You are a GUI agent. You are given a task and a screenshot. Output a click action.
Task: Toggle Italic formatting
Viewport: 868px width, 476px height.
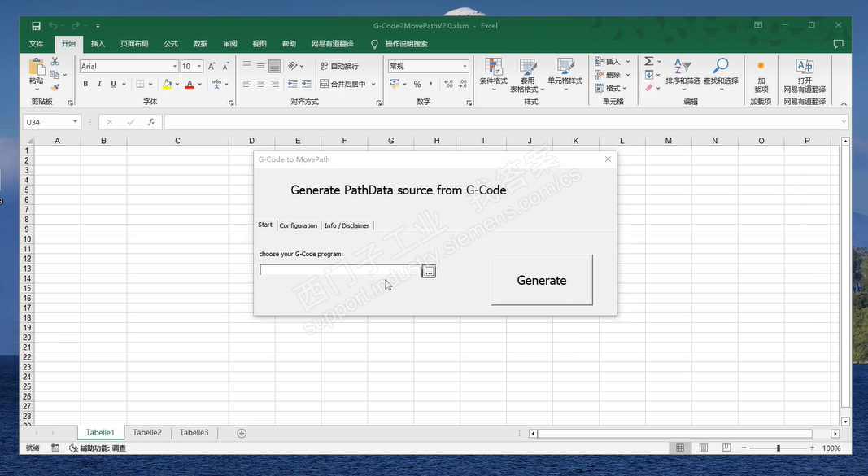click(99, 84)
